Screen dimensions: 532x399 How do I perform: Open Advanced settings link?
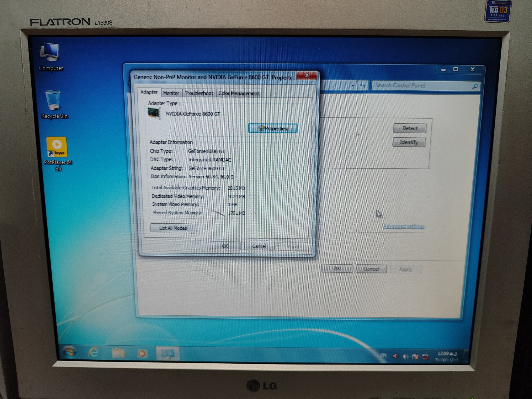click(x=404, y=226)
